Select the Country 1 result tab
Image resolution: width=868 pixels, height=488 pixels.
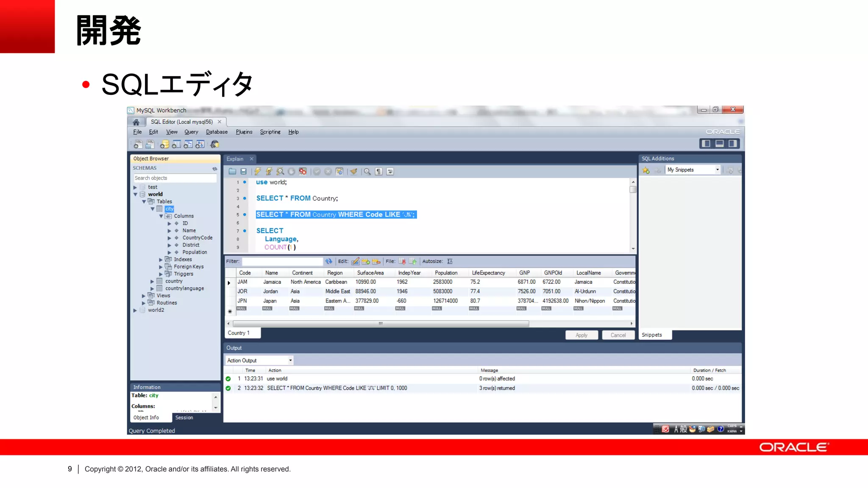pyautogui.click(x=242, y=333)
